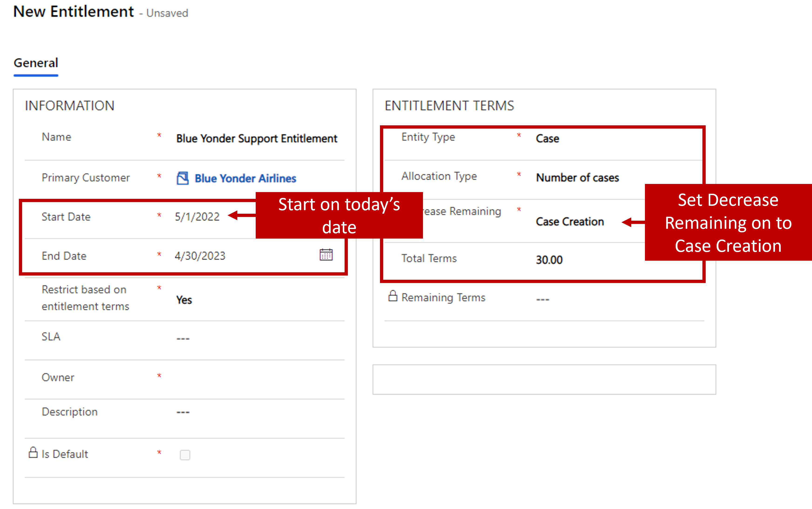Image resolution: width=812 pixels, height=509 pixels.
Task: Click the Entity Type field label
Action: (x=428, y=137)
